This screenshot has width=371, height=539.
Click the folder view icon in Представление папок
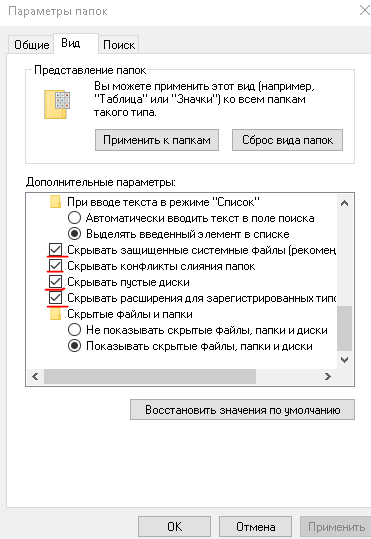57,105
